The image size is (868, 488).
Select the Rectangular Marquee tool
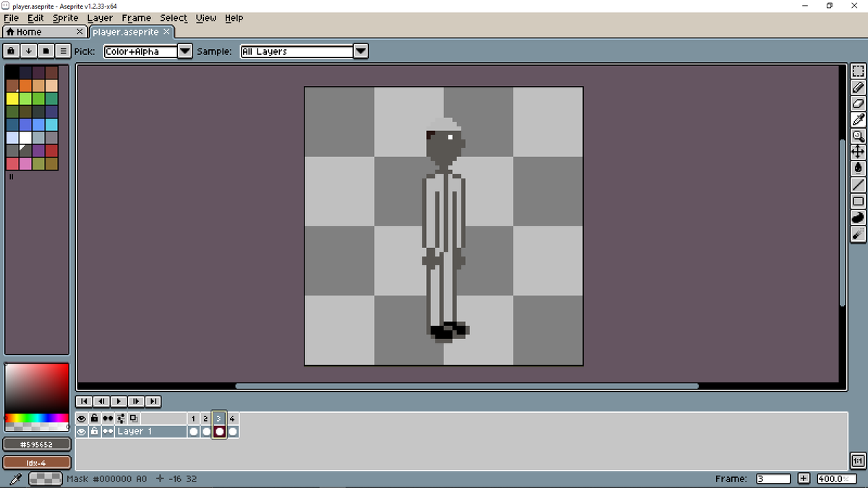pyautogui.click(x=858, y=71)
